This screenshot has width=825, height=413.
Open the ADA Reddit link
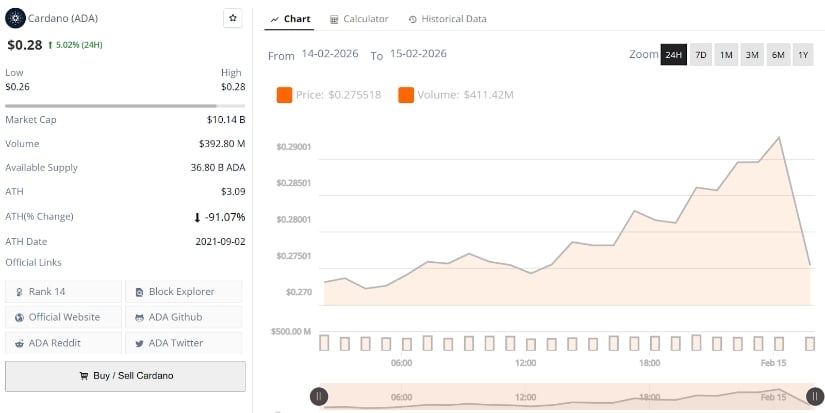[x=62, y=343]
